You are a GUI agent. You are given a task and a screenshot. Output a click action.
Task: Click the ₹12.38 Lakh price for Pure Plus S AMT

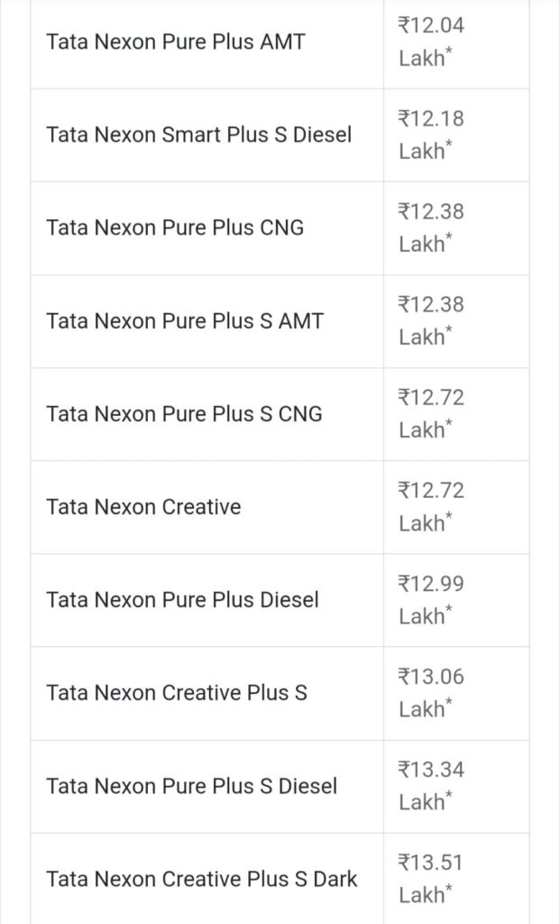coord(432,320)
